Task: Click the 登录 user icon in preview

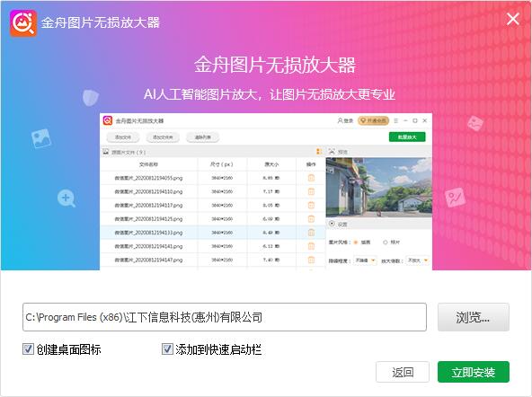Action: coord(340,120)
